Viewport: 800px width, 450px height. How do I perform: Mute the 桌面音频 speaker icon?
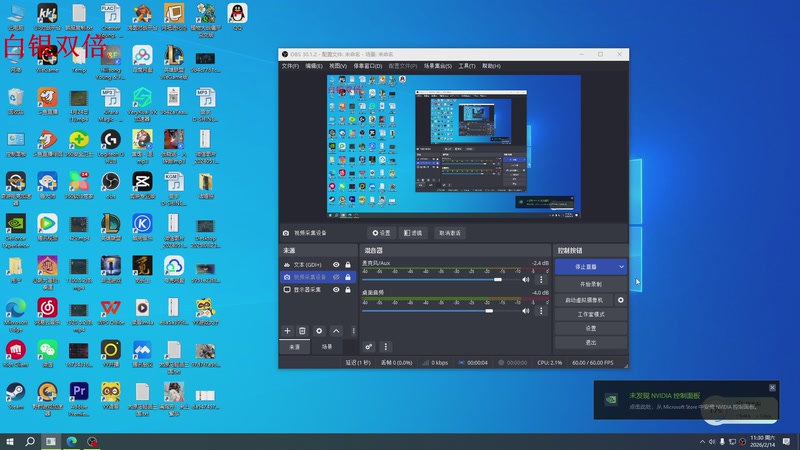526,311
